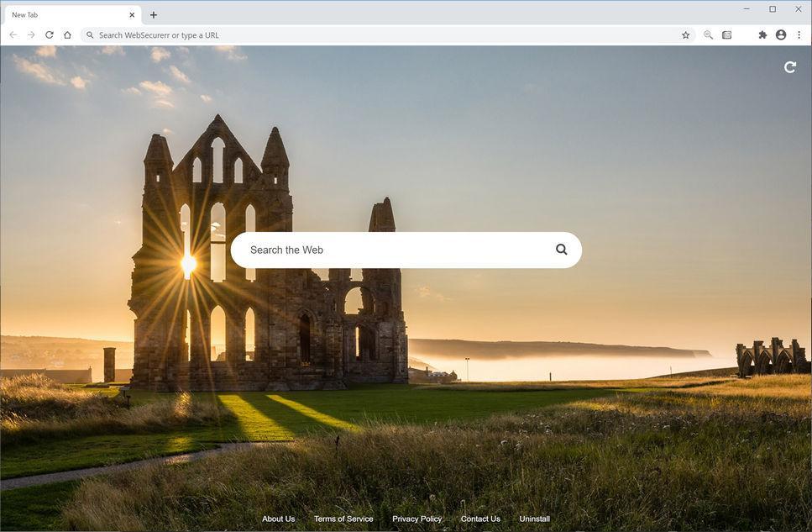Open the Contact Us link
812x532 pixels.
point(480,519)
